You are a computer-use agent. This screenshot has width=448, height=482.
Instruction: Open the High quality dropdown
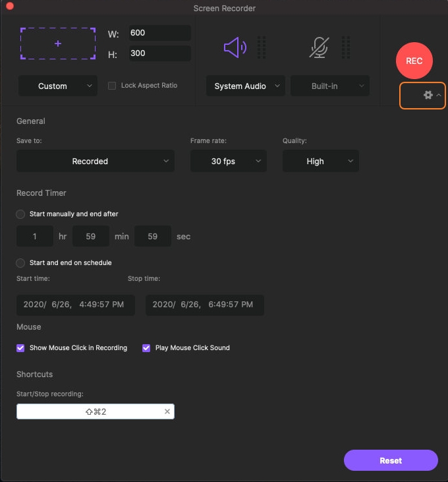coord(320,161)
